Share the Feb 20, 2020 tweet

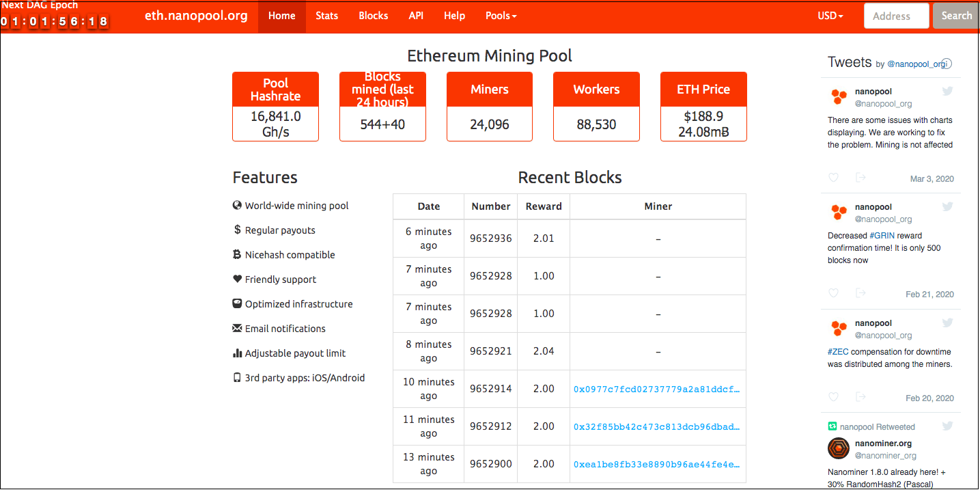coord(860,397)
